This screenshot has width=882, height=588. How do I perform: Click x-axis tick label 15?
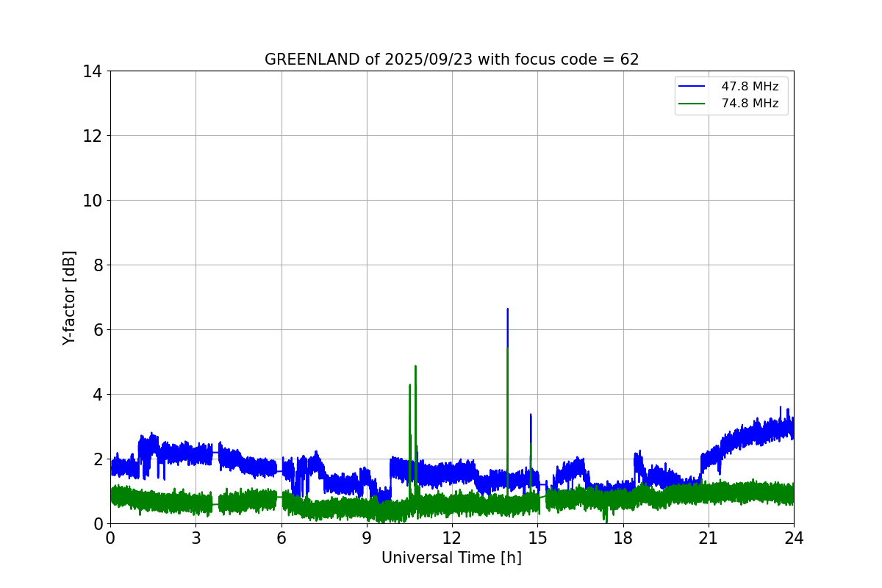[537, 538]
